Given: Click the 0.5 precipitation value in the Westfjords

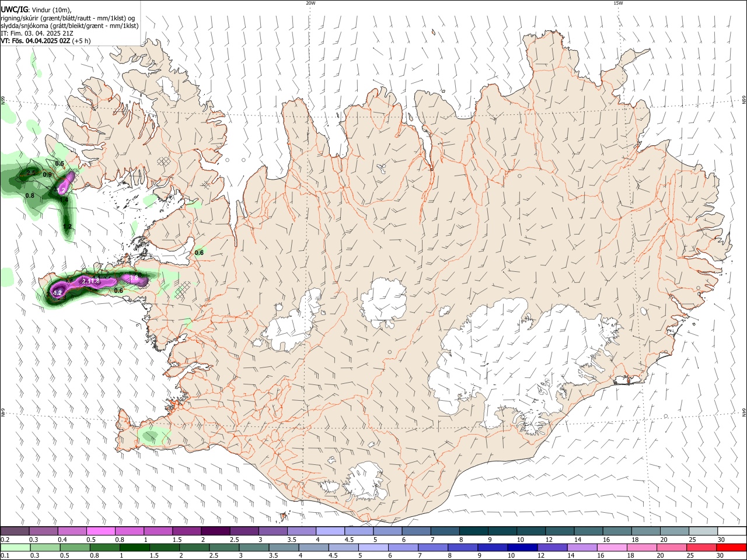Looking at the screenshot, I should (x=60, y=163).
